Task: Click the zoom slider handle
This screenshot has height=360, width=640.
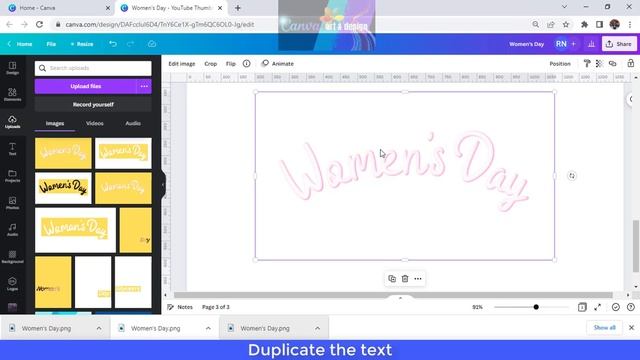Action: click(536, 307)
